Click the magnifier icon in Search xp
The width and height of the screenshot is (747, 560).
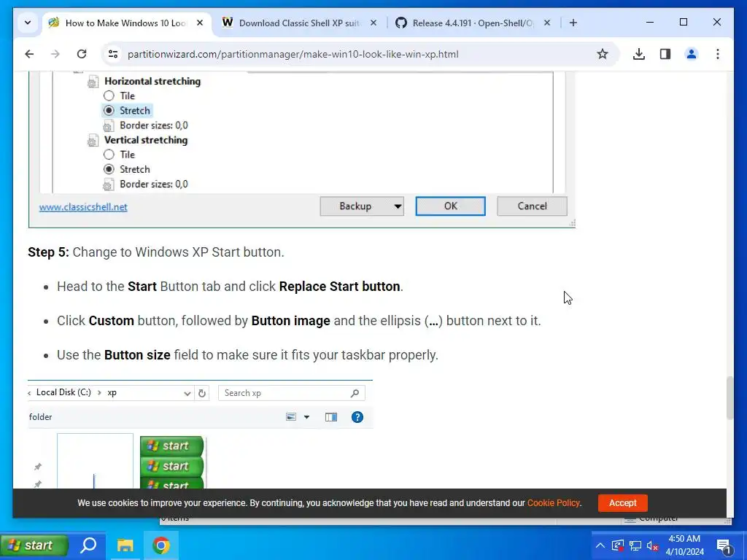point(355,393)
